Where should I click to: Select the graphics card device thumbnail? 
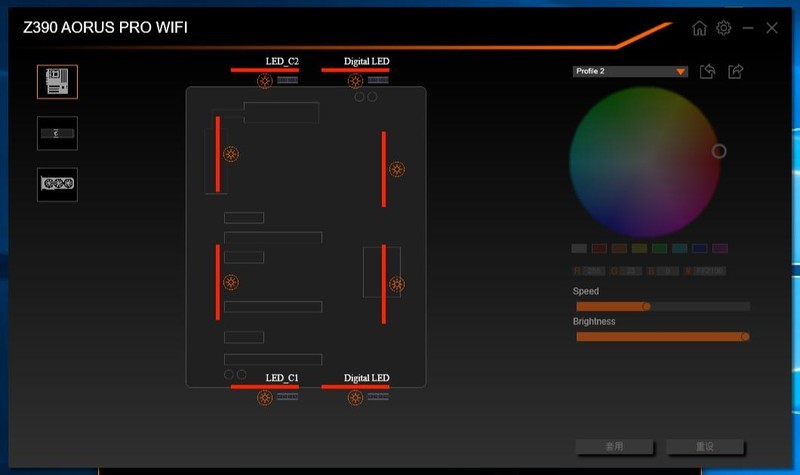pyautogui.click(x=57, y=184)
